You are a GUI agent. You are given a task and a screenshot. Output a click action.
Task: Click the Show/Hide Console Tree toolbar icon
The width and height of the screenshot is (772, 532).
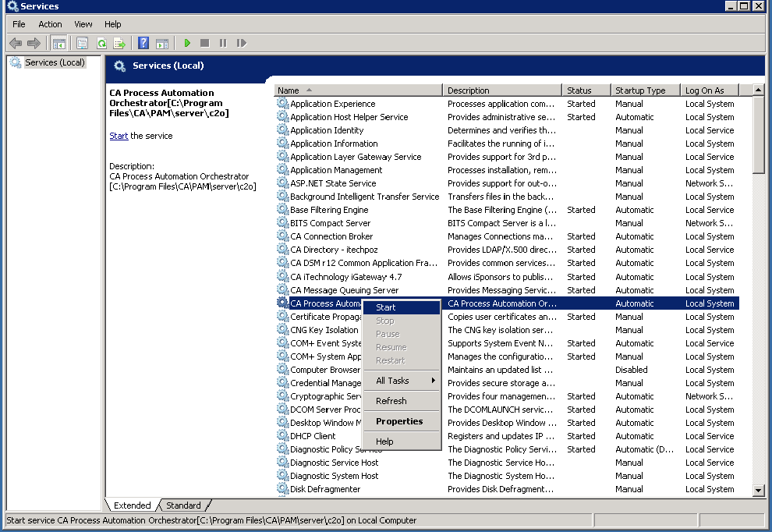click(59, 44)
